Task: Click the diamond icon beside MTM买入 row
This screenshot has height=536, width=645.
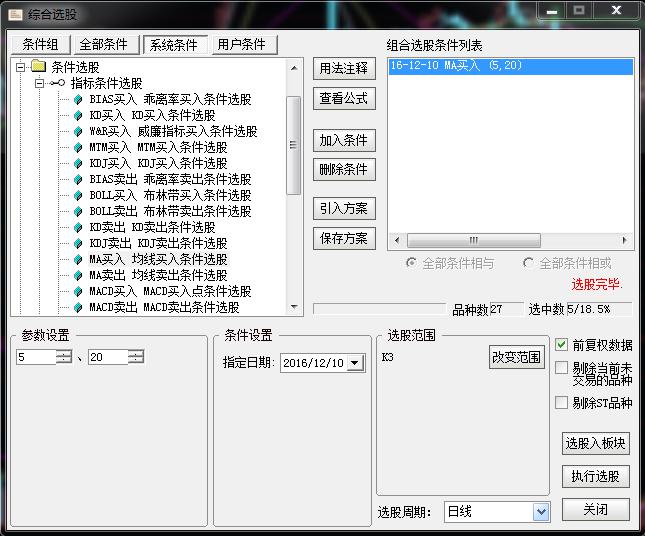Action: [x=78, y=147]
